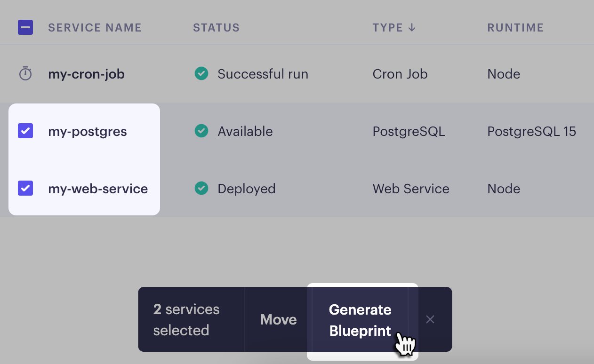
Task: Toggle the header checkbox to select all services
Action: pos(25,27)
